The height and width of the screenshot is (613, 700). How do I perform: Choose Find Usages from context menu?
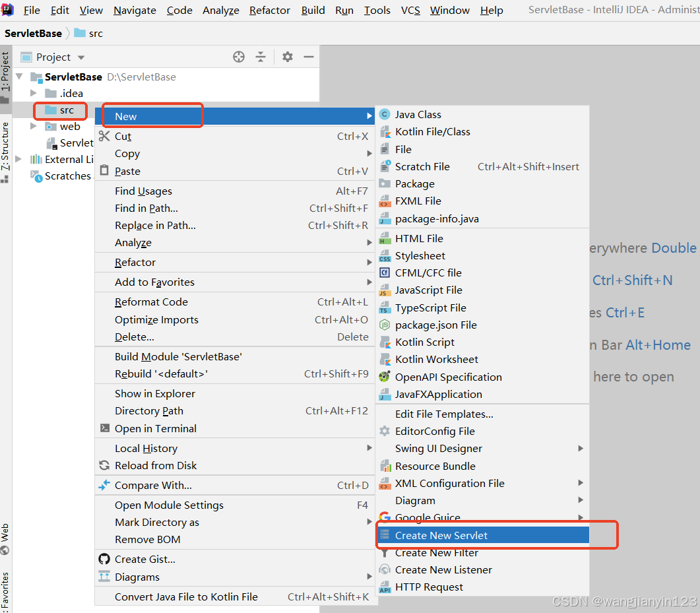[236, 191]
